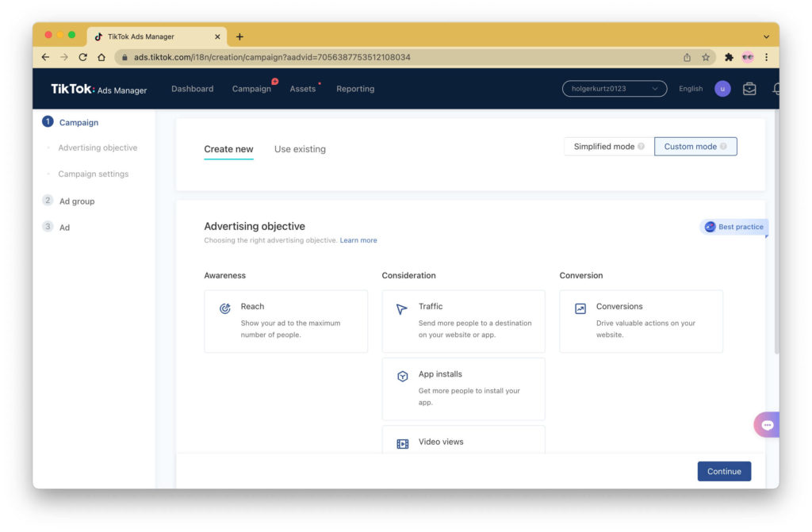Open the Best practice panel

[734, 227]
